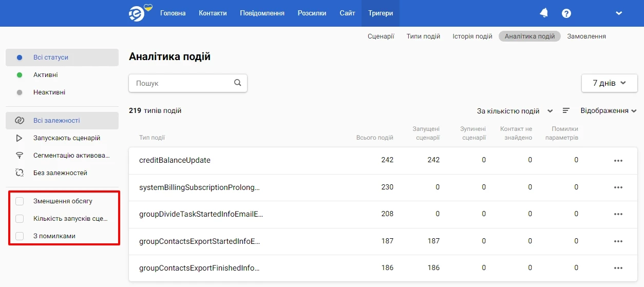
Task: Open the help question mark icon
Action: click(x=566, y=13)
